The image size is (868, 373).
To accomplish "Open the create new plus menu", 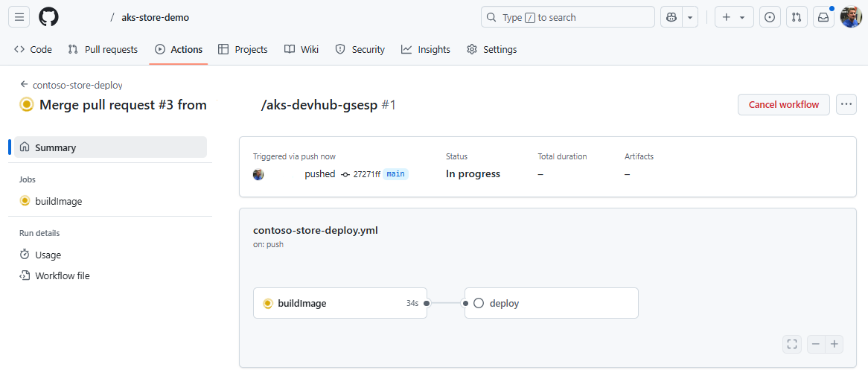I will (x=734, y=17).
